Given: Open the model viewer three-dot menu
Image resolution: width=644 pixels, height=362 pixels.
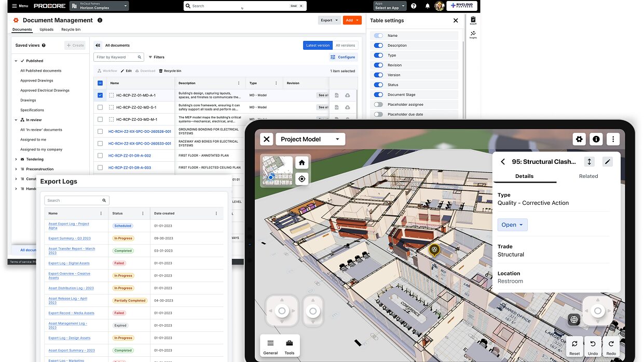Looking at the screenshot, I should 613,139.
